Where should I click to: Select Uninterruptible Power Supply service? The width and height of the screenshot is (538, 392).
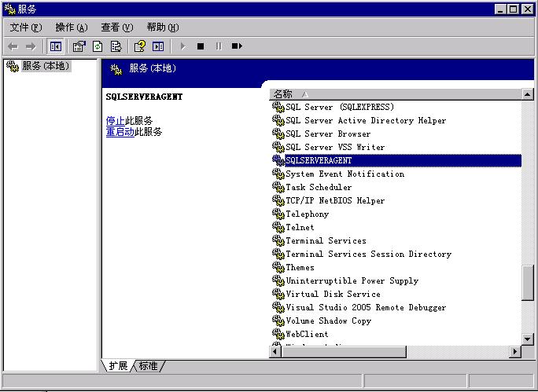(x=352, y=281)
